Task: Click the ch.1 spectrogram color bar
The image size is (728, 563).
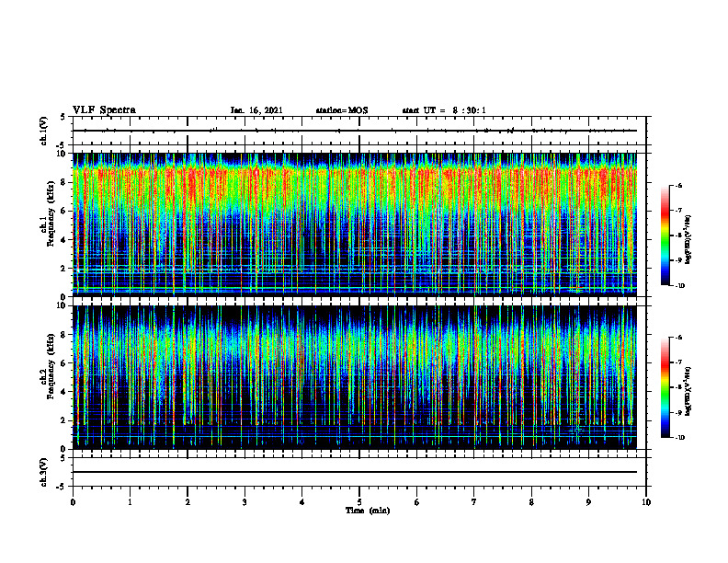Action: (665, 236)
